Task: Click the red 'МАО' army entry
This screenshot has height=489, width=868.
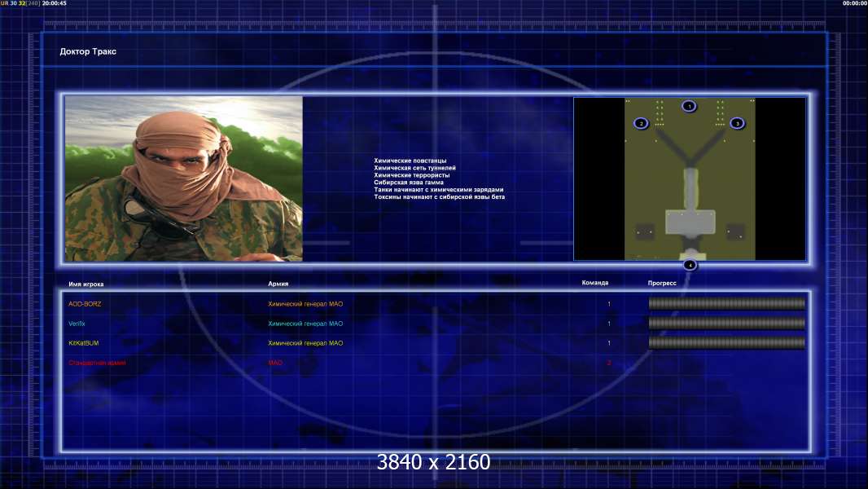Action: pyautogui.click(x=275, y=363)
